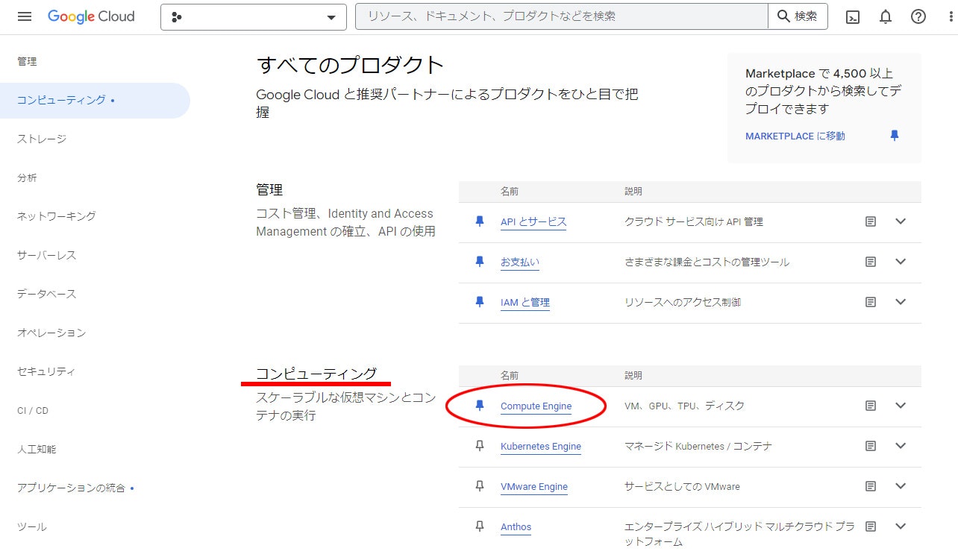Expand the Compute Engine row chevron
The width and height of the screenshot is (958, 560).
(901, 406)
